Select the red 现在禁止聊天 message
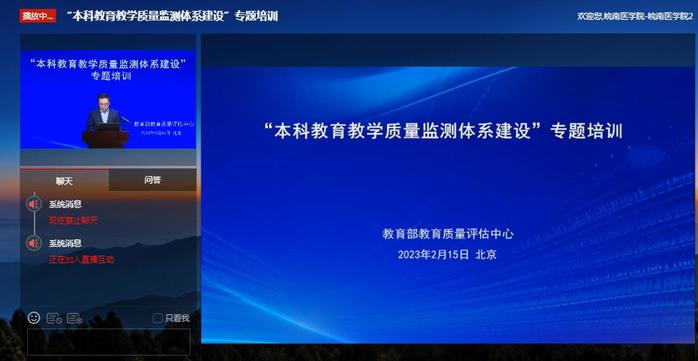The height and width of the screenshot is (361, 698). pyautogui.click(x=73, y=220)
